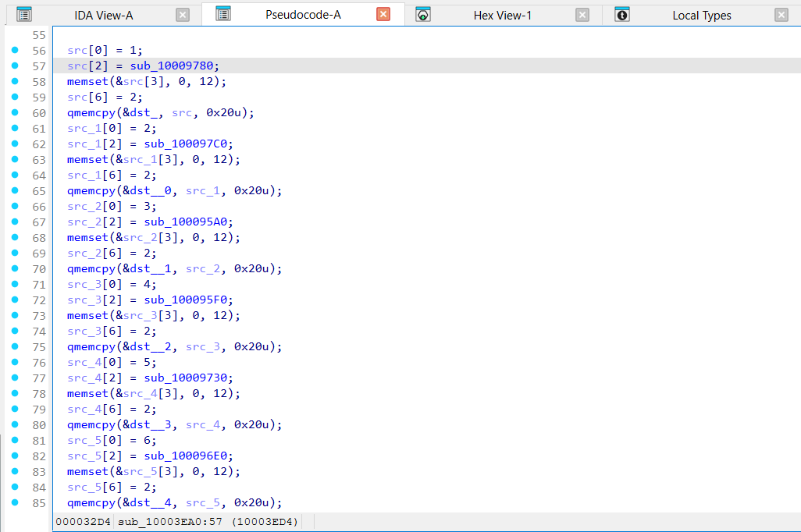The height and width of the screenshot is (532, 801).
Task: Open the Hex View-1 tab
Action: [502, 16]
